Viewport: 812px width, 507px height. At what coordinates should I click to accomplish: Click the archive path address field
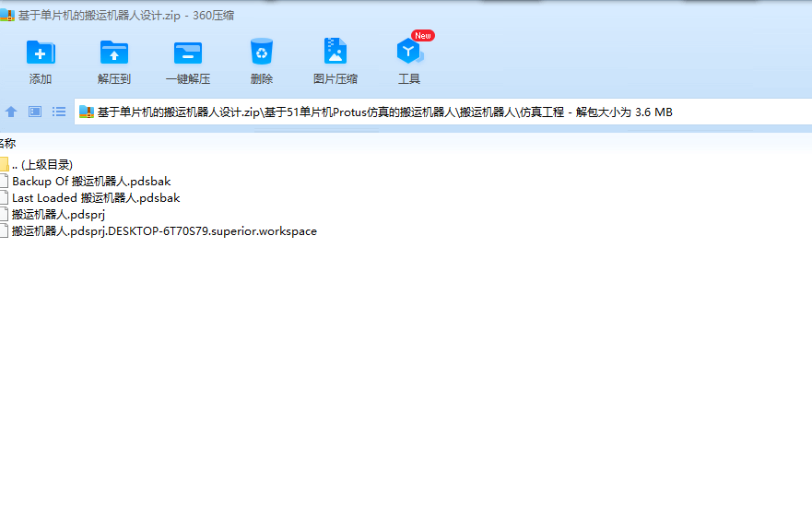click(442, 112)
